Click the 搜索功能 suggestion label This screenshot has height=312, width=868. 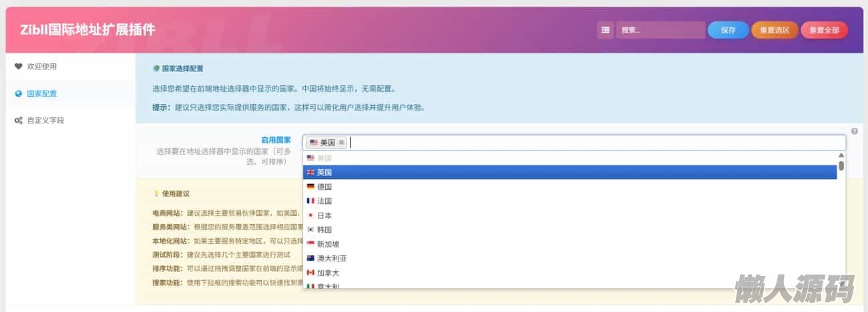(x=170, y=283)
